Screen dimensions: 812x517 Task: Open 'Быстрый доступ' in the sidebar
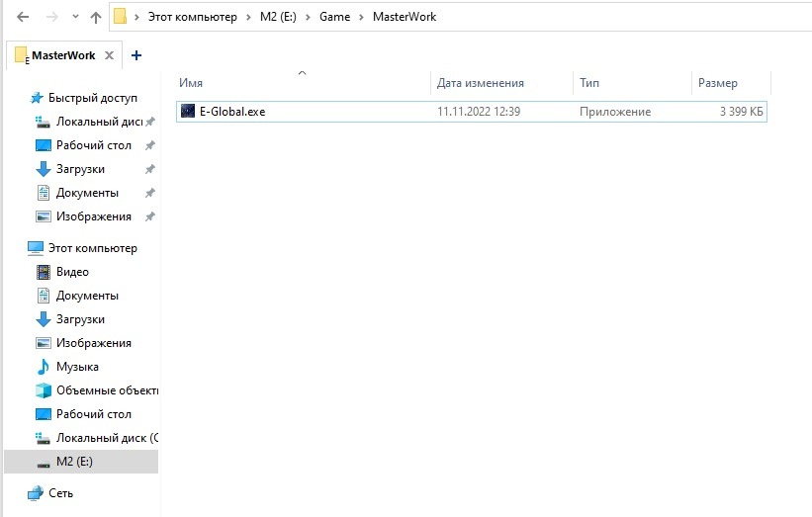coord(92,98)
